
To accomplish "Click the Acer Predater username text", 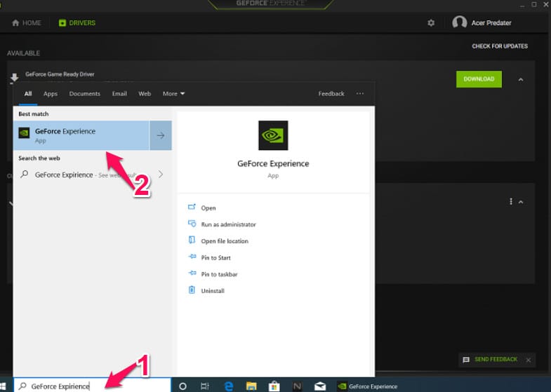I will coord(491,23).
